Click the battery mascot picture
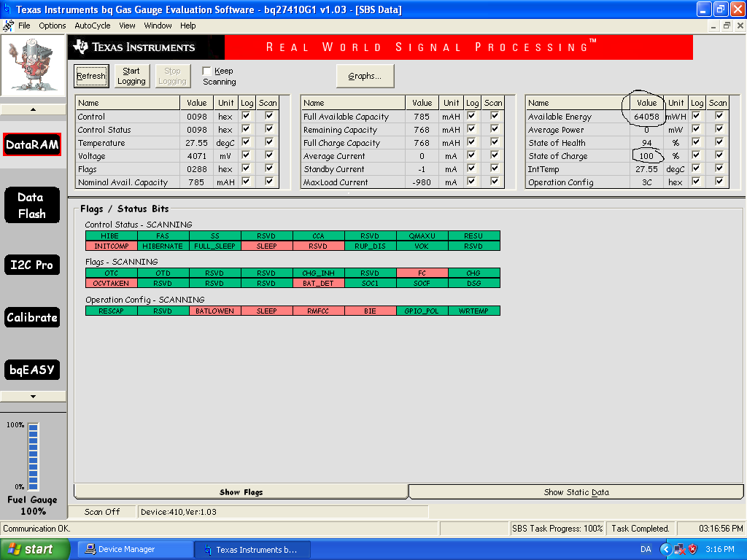The width and height of the screenshot is (747, 560). (33, 65)
